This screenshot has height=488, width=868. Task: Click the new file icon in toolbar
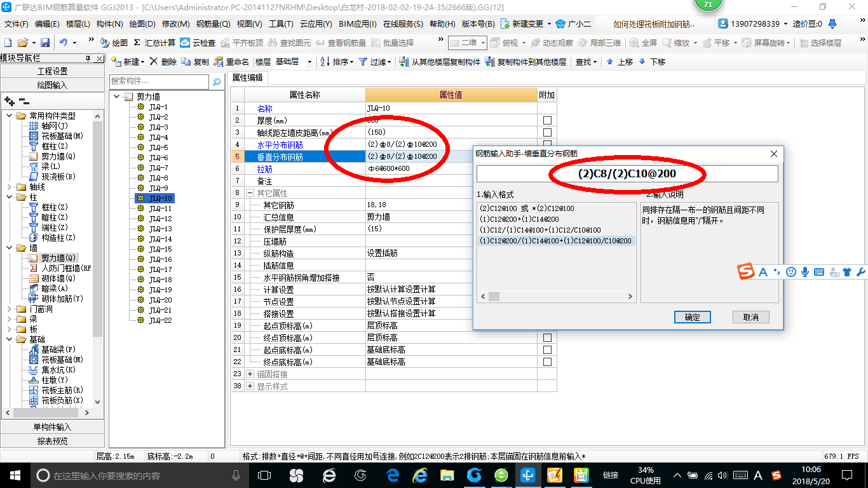click(x=8, y=43)
